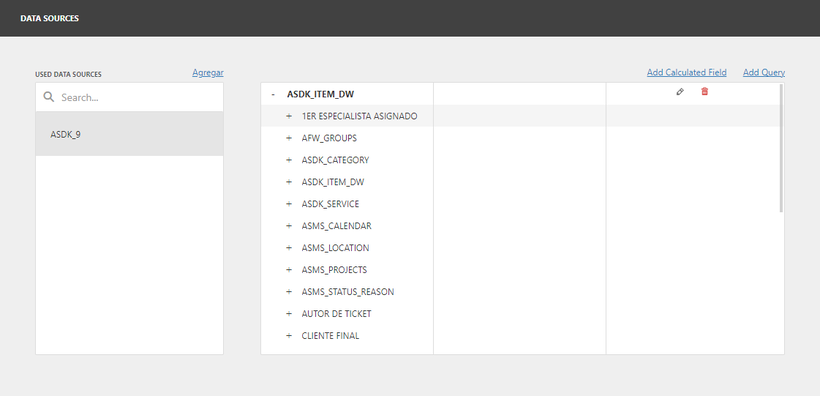Select ASMS_PROJECTS label
Screen dimensions: 820x396
334,270
